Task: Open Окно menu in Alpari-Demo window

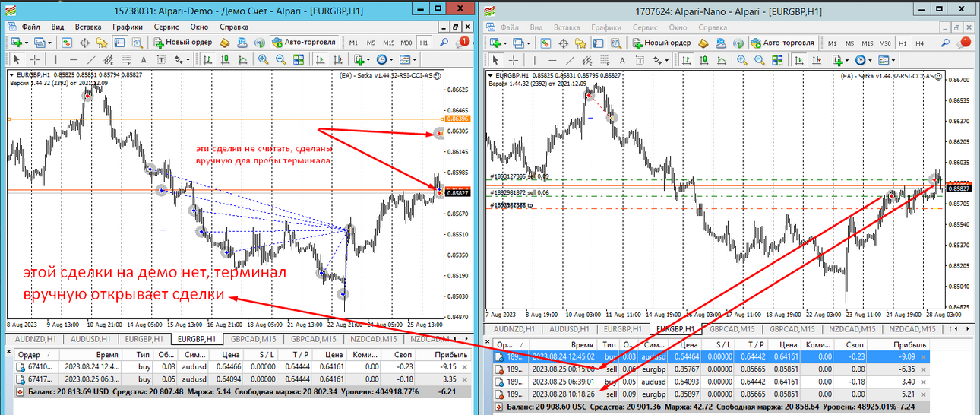Action: [200, 26]
